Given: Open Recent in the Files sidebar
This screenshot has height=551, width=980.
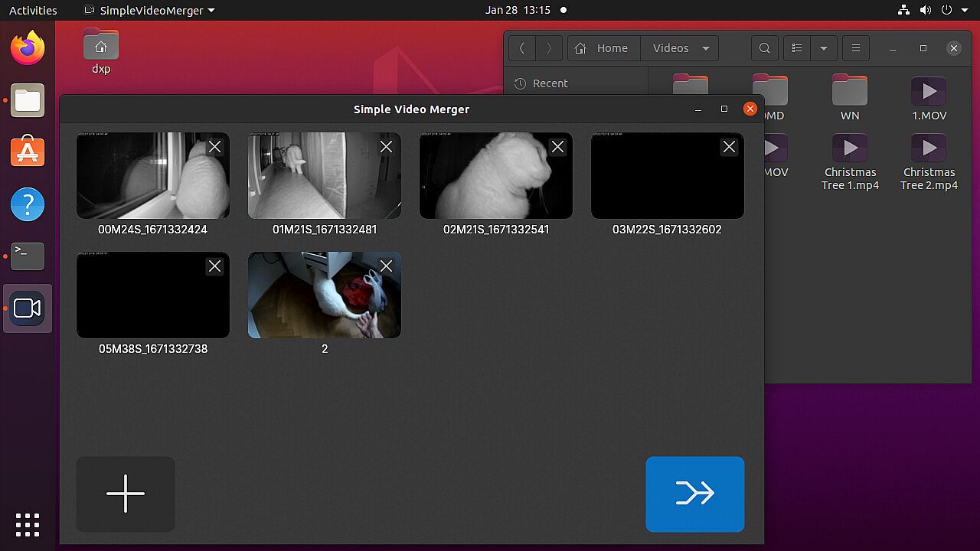Looking at the screenshot, I should tap(550, 83).
